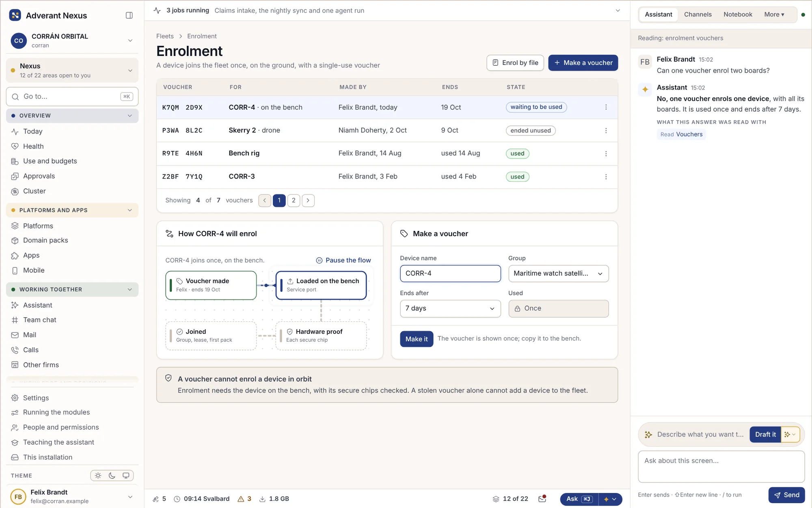The image size is (812, 508).
Task: Click Enrol by file
Action: point(515,62)
